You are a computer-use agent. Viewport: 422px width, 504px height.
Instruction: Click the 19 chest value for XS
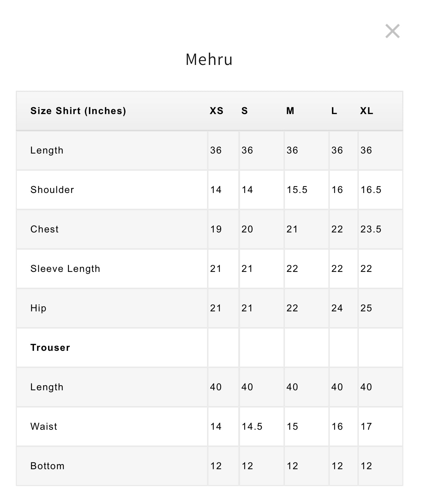[x=216, y=229]
